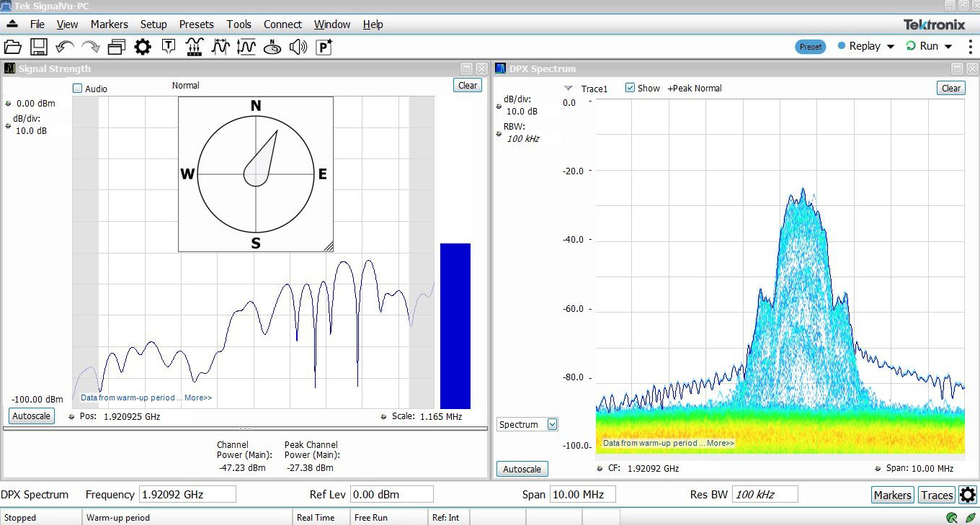Viewport: 980px width, 525px height.
Task: Expand the Replay dropdown arrow
Action: coord(889,45)
